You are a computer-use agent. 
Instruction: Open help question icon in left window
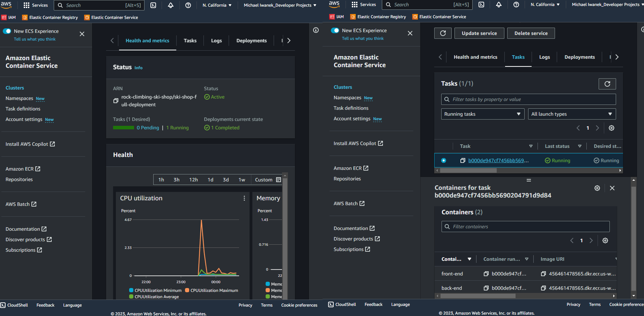[x=188, y=5]
